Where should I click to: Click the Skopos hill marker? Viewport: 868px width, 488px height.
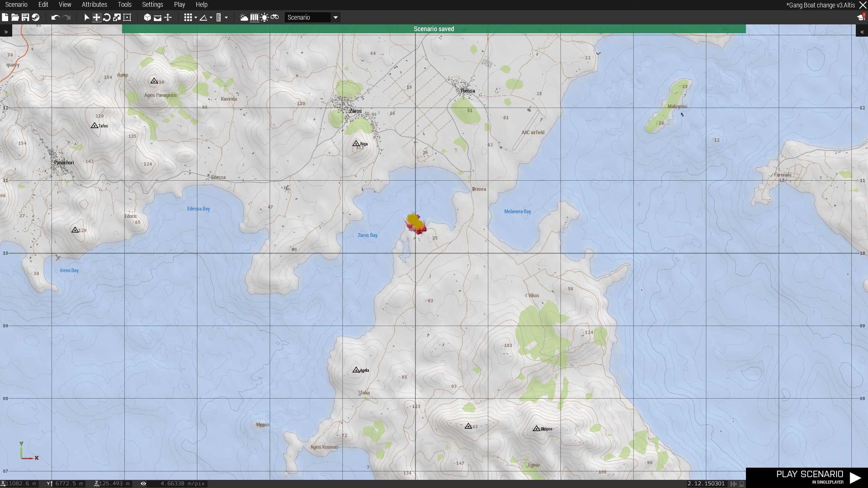click(536, 428)
